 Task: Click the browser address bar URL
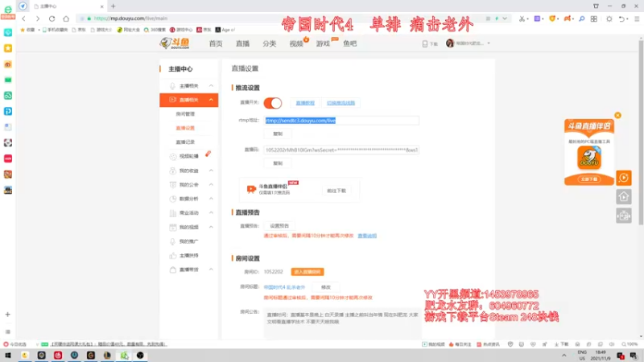click(130, 19)
